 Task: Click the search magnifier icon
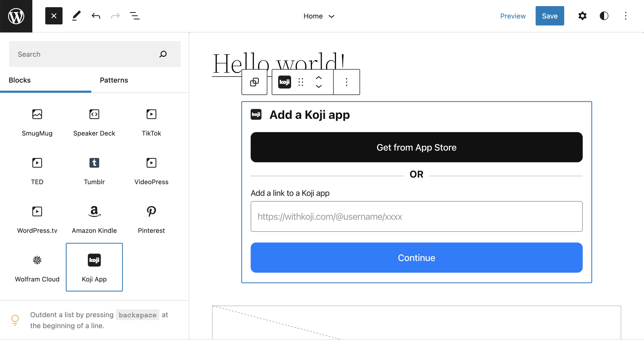(x=163, y=54)
